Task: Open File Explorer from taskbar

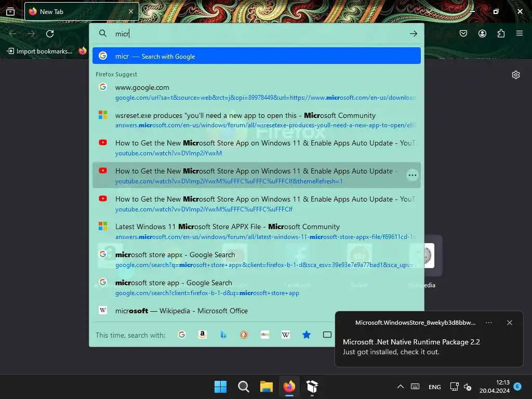Action: 267,387
